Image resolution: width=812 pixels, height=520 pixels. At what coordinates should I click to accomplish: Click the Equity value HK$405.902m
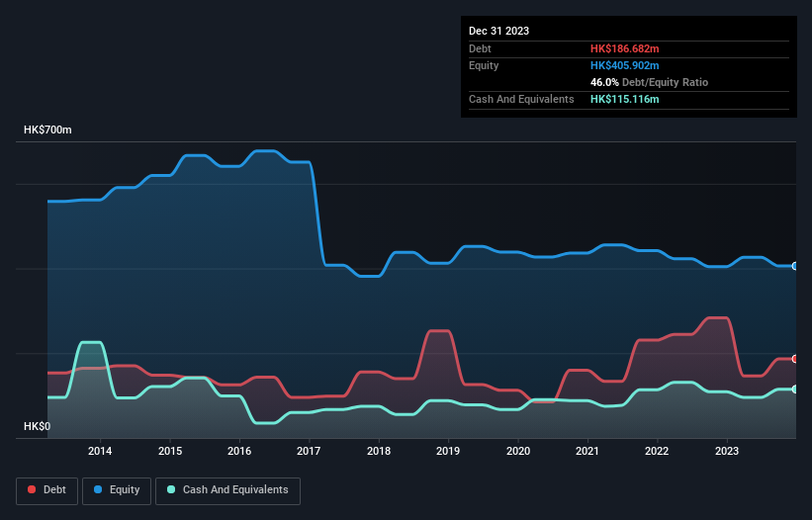pyautogui.click(x=624, y=65)
